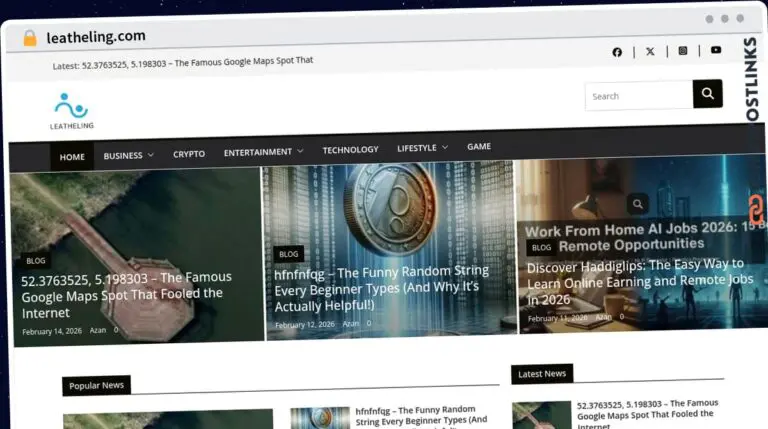Image resolution: width=768 pixels, height=429 pixels.
Task: Click inside the Search input field
Action: click(x=638, y=96)
